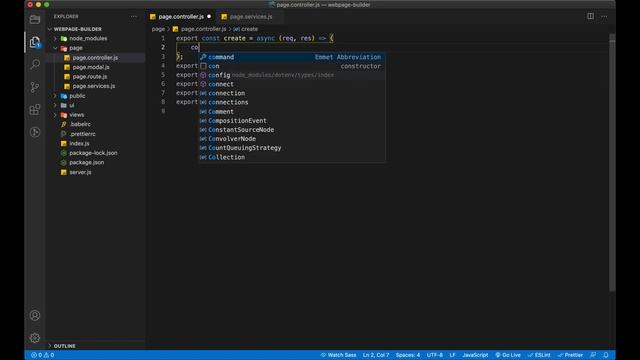The width and height of the screenshot is (640, 360).
Task: Click the notifications bell in status bar
Action: tap(606, 355)
